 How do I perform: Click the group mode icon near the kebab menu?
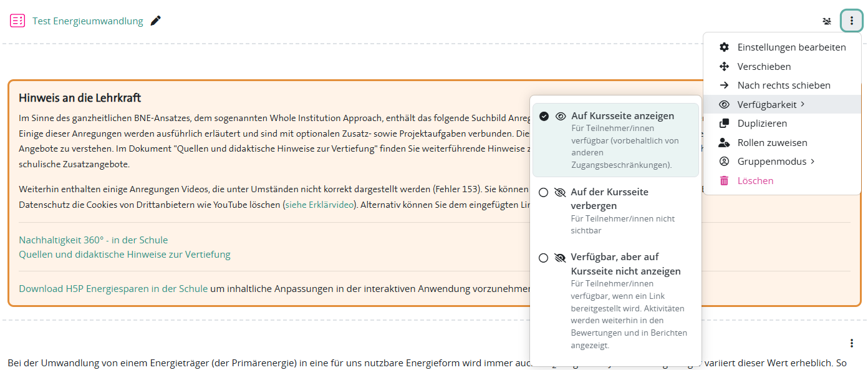(x=827, y=21)
